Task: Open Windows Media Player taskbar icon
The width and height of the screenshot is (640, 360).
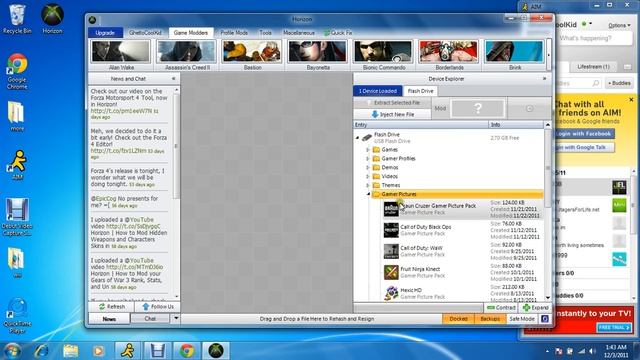Action: (98, 351)
